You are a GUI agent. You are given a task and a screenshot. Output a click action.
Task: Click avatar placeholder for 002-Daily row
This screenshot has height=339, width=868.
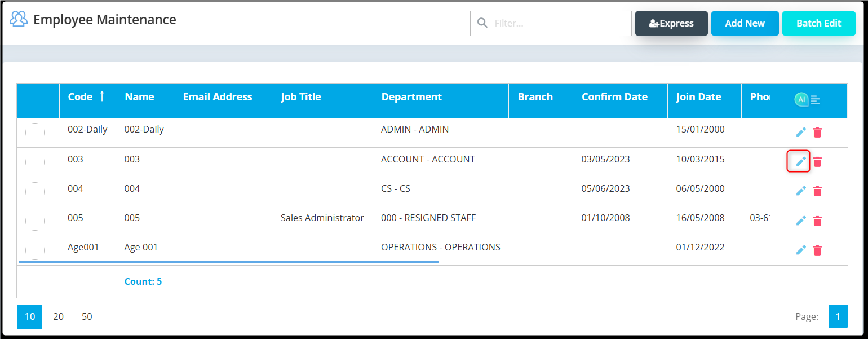point(35,133)
